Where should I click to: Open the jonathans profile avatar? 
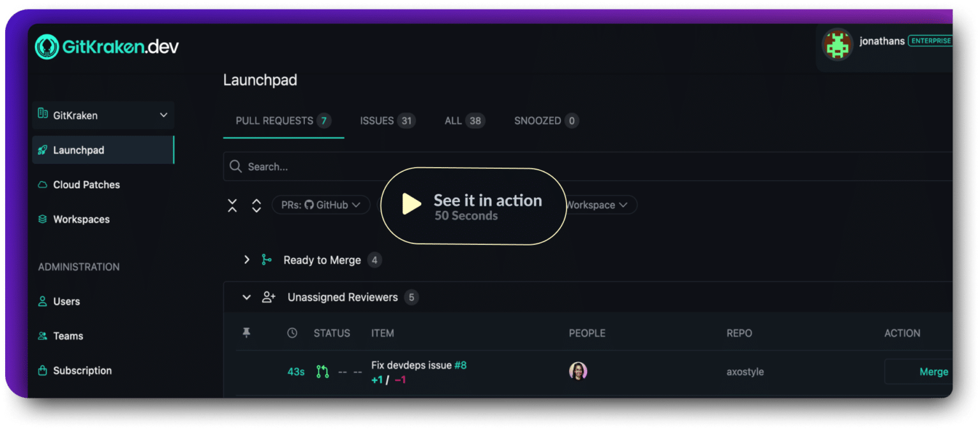tap(837, 45)
